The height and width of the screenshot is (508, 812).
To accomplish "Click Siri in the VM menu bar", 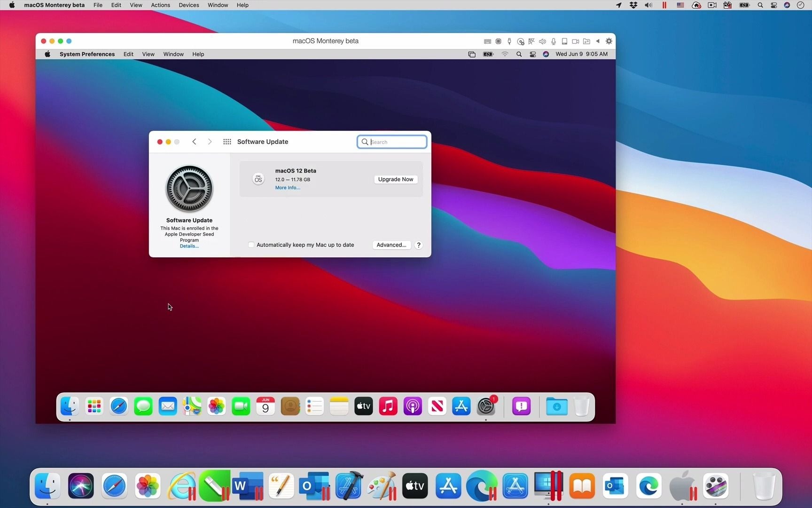I will click(546, 54).
